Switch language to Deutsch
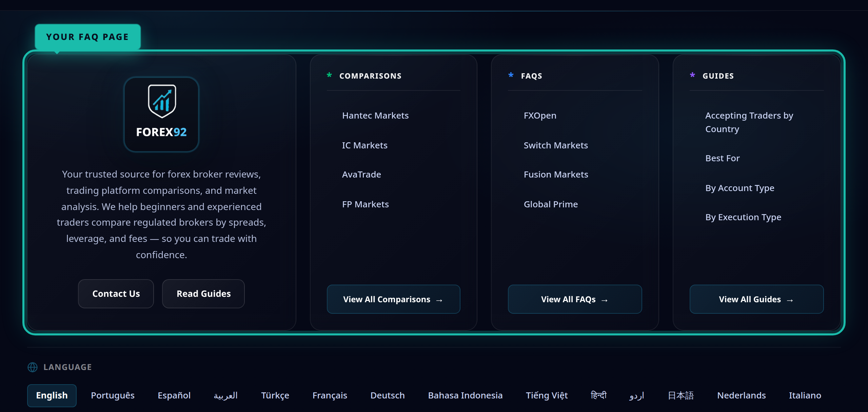This screenshot has width=868, height=412. pyautogui.click(x=388, y=395)
